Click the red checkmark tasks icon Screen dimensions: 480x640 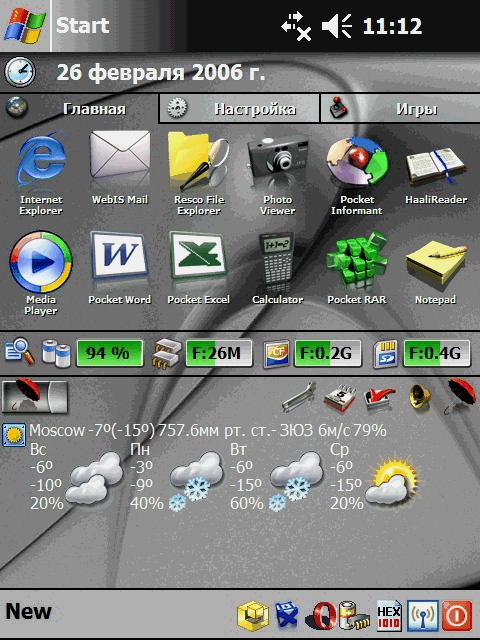[380, 398]
